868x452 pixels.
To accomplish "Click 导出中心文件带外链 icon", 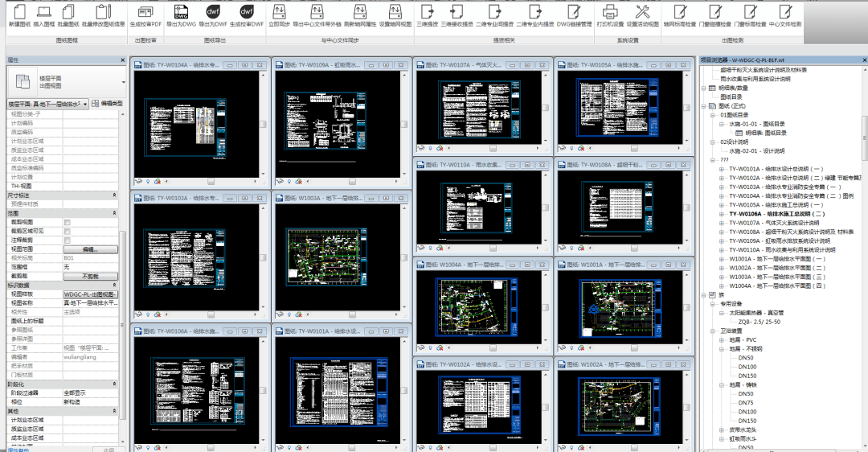I will coord(317,15).
